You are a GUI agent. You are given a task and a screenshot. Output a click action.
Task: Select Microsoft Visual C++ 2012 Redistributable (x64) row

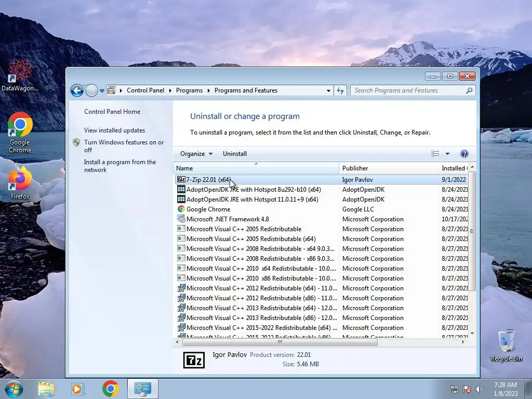pyautogui.click(x=321, y=288)
